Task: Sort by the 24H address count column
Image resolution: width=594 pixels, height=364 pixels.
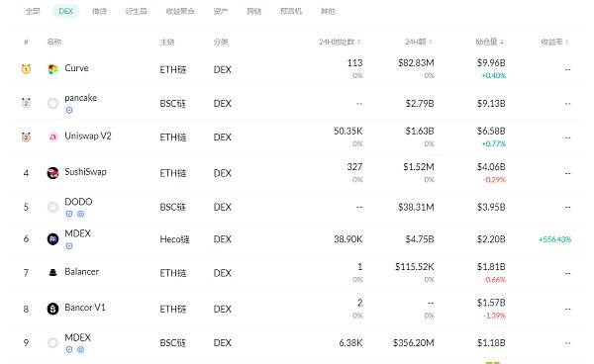Action: coord(340,42)
